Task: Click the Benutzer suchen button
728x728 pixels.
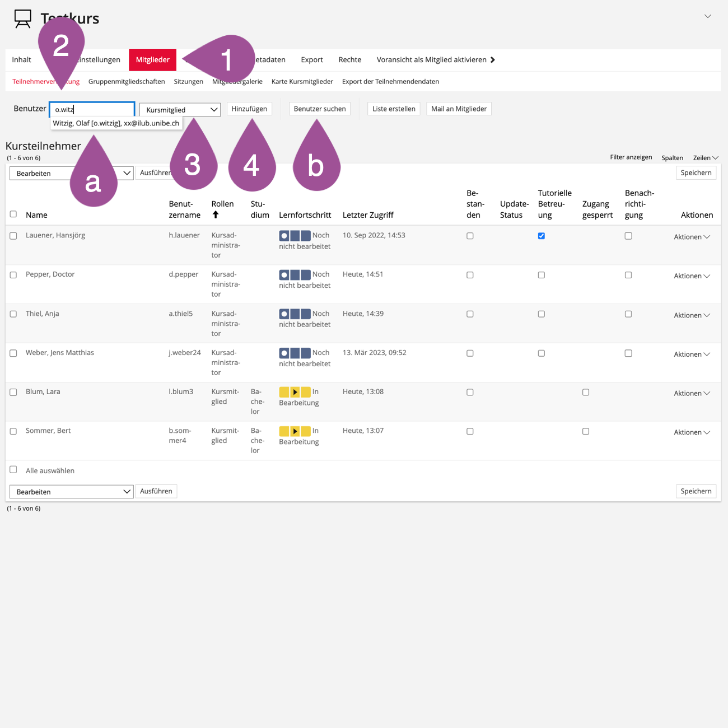Action: click(x=319, y=109)
